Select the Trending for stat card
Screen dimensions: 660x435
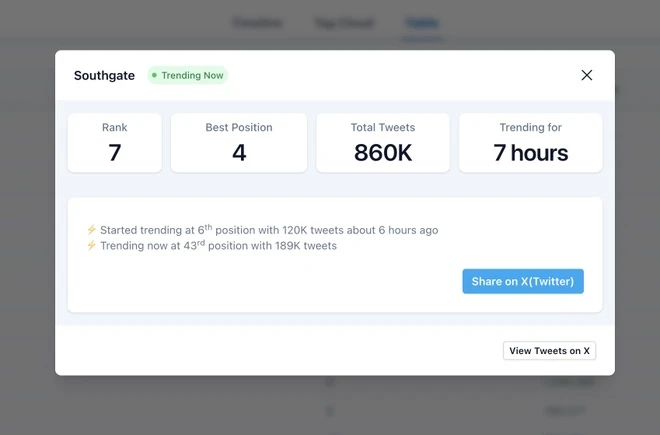[530, 143]
